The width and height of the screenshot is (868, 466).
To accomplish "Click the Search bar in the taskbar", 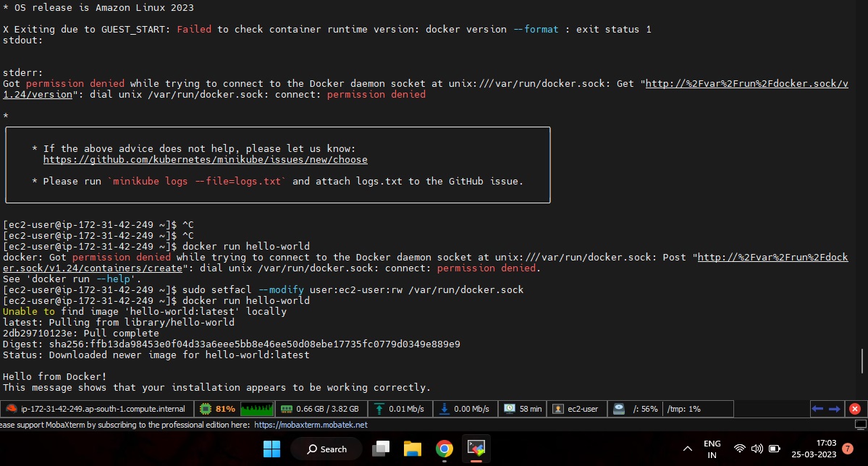I will tap(326, 449).
